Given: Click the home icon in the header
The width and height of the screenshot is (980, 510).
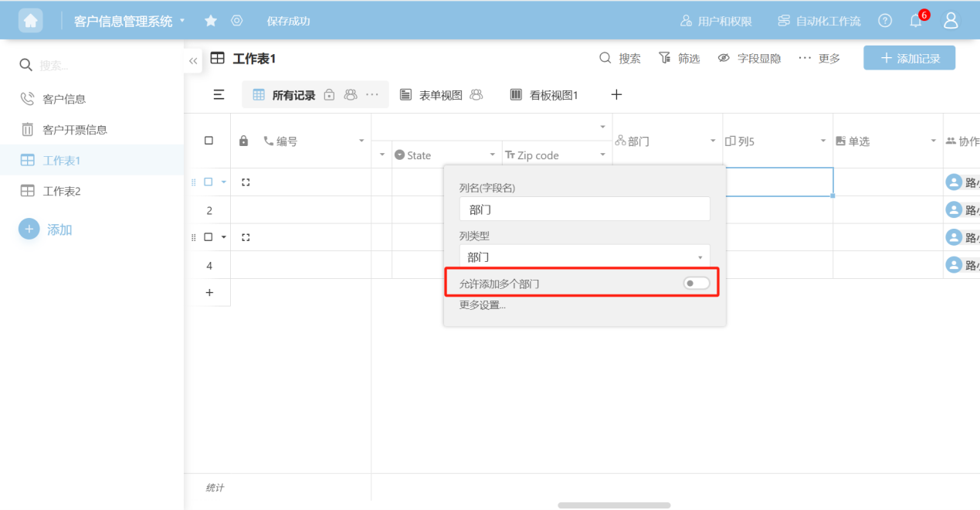Looking at the screenshot, I should click(31, 21).
